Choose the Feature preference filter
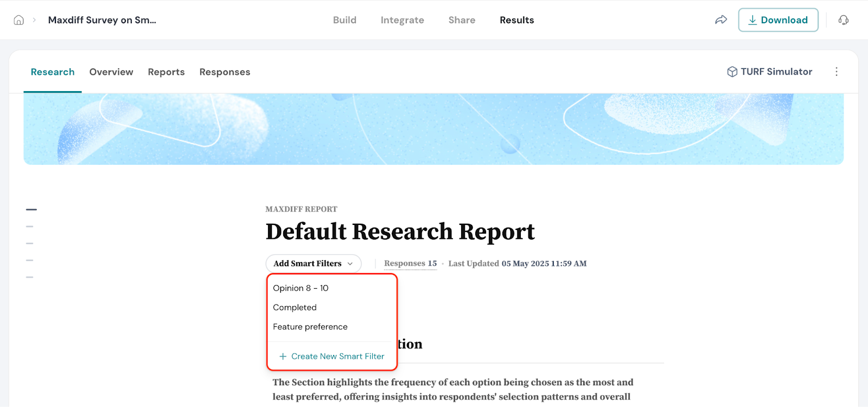 pyautogui.click(x=310, y=327)
